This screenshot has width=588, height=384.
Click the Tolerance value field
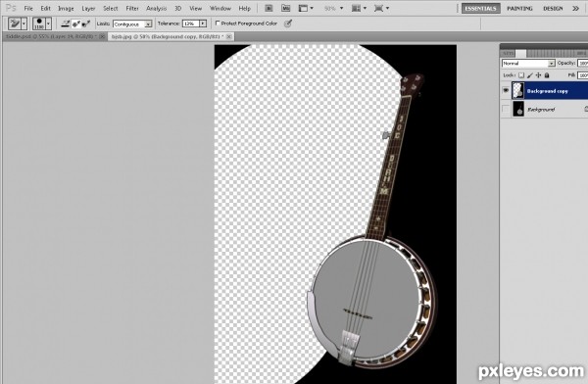click(x=191, y=24)
